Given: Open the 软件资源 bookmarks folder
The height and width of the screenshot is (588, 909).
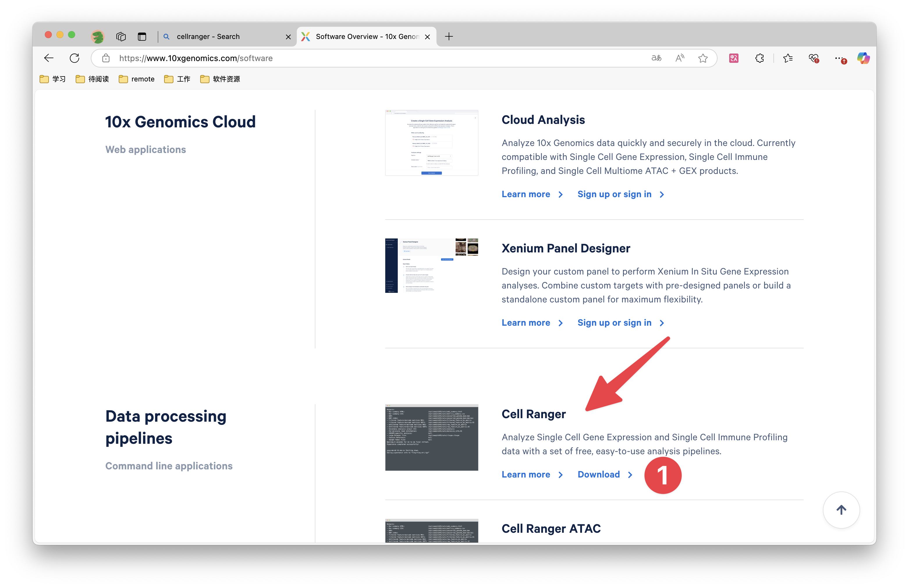Looking at the screenshot, I should click(x=220, y=79).
